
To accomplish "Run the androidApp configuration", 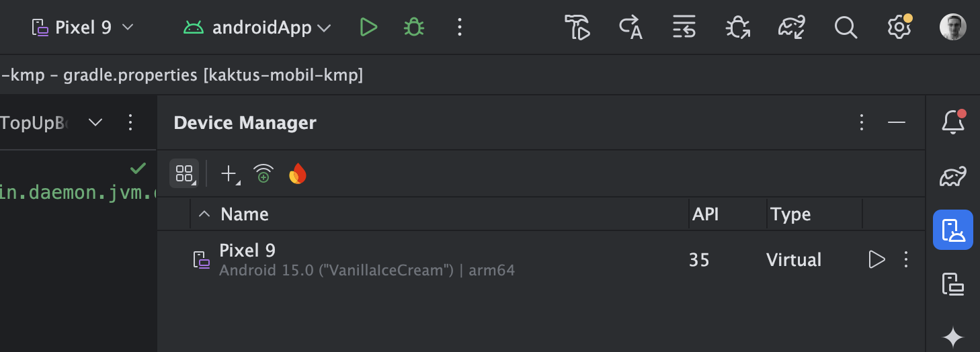I will click(368, 28).
